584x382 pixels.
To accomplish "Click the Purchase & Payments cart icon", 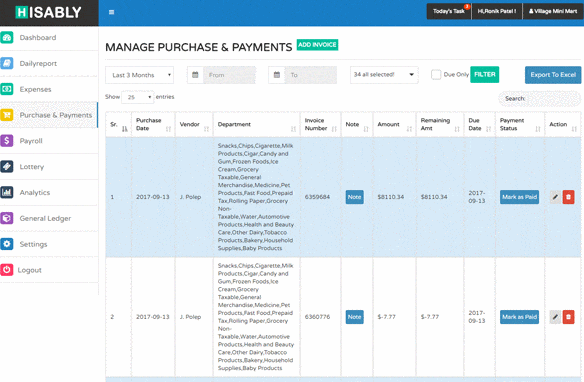I will (x=7, y=115).
